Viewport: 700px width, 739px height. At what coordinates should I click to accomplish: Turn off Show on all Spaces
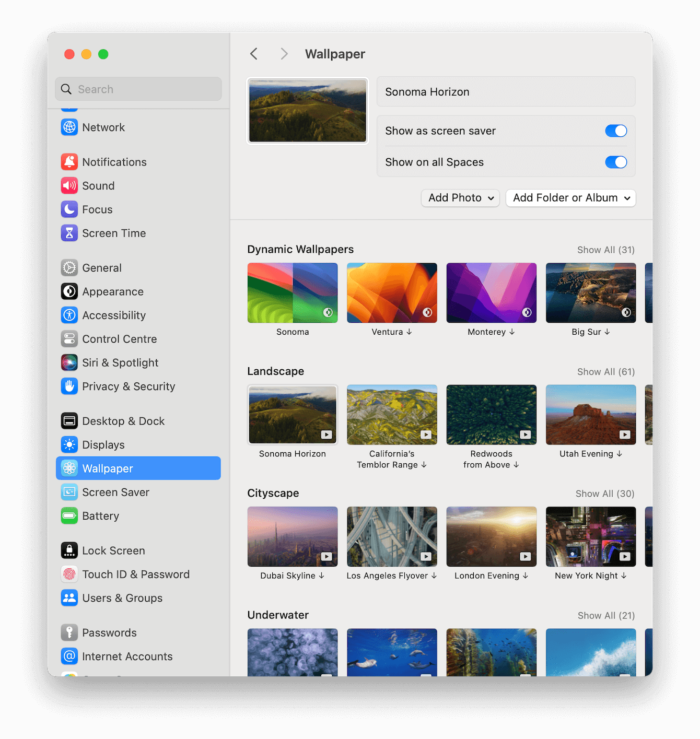coord(616,162)
